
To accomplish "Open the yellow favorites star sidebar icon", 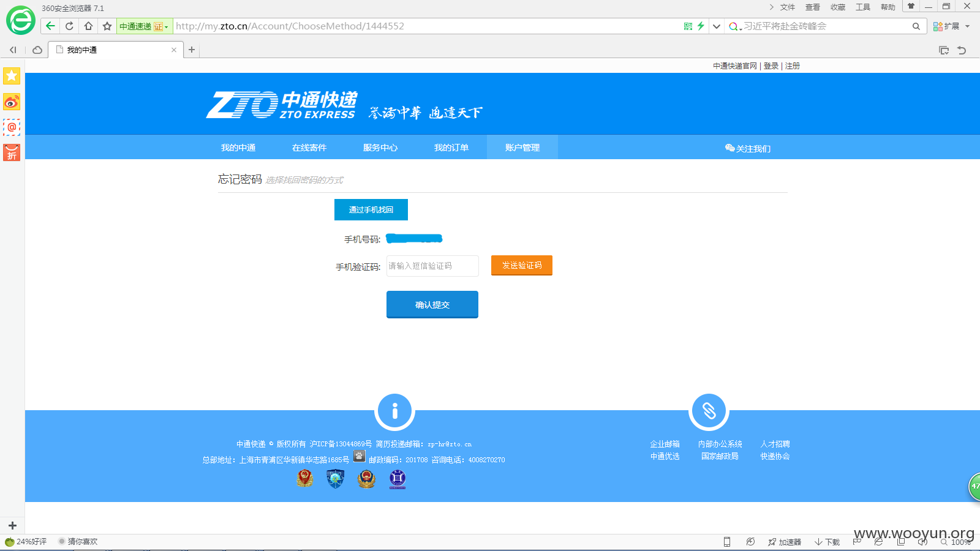I will point(12,76).
